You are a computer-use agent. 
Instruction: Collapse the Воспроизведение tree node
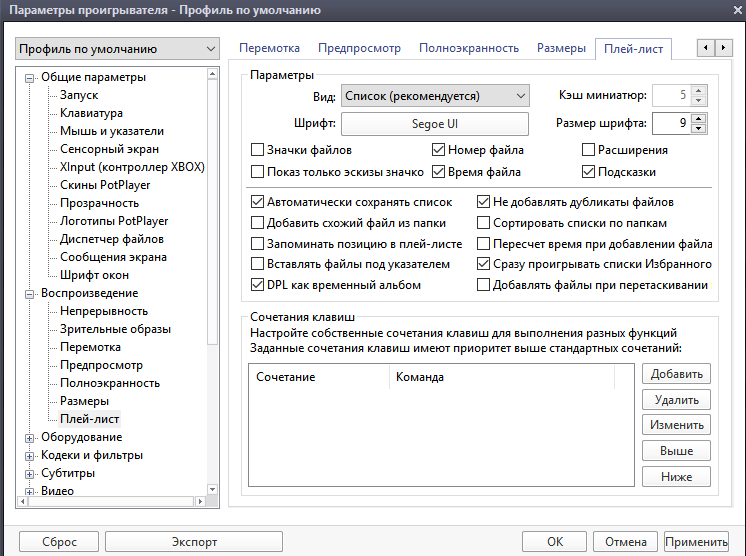[x=29, y=294]
